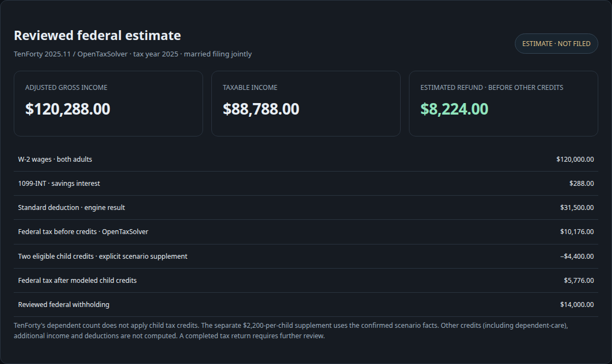This screenshot has width=612, height=364.
Task: Select the Reviewed federal estimate heading
Action: pyautogui.click(x=97, y=36)
